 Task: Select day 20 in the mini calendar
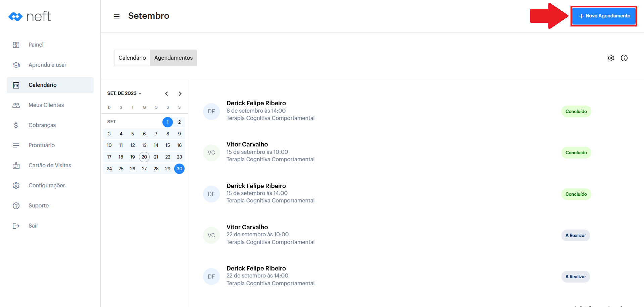click(x=144, y=157)
